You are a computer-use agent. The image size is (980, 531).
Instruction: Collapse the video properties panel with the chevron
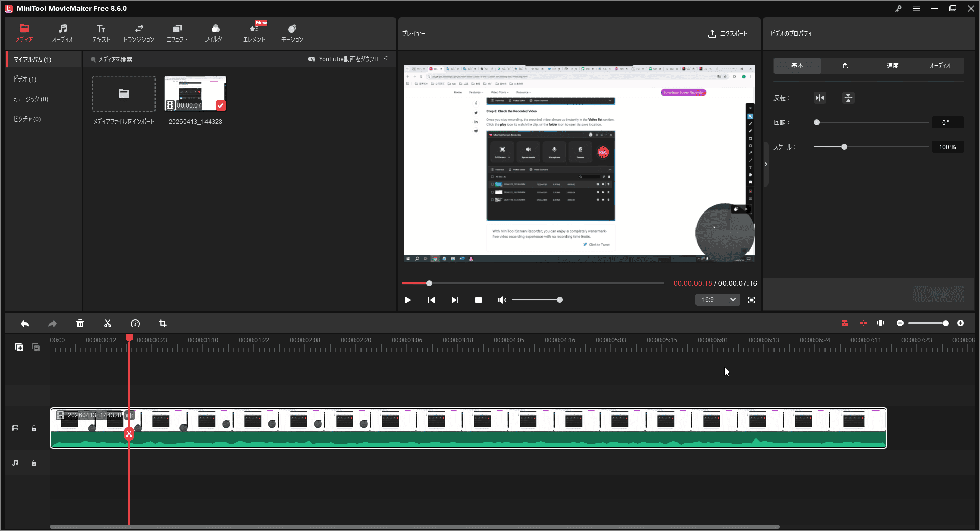(x=765, y=164)
